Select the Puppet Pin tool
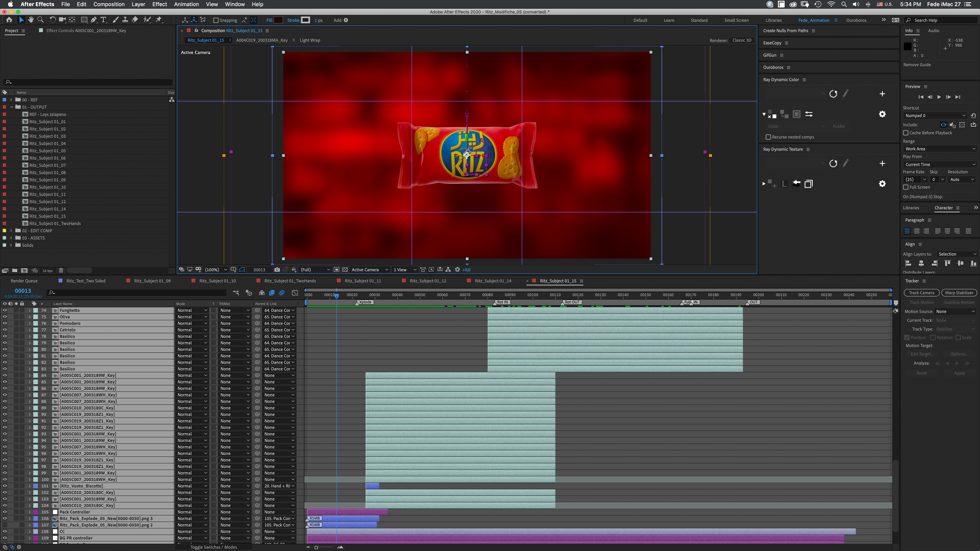Viewport: 980px width, 551px height. point(159,20)
